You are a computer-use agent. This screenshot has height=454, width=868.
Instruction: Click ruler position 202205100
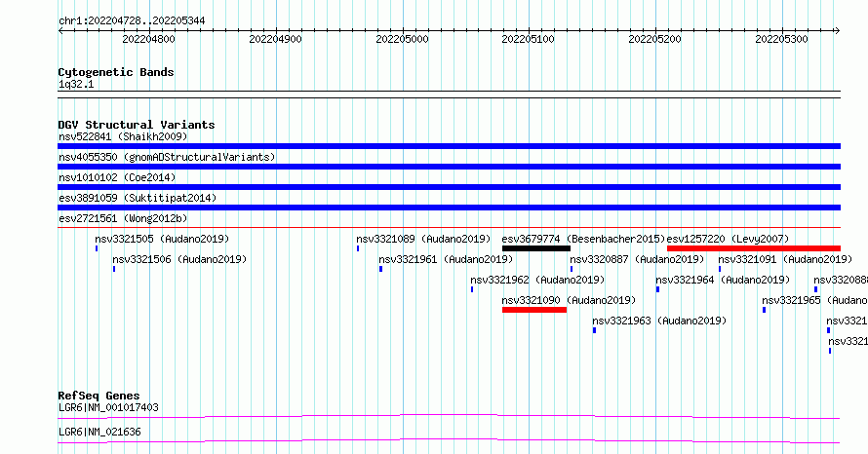click(528, 39)
